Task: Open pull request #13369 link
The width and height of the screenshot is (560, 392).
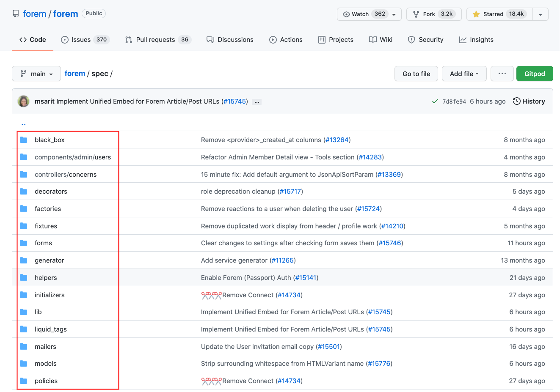Action: (389, 175)
